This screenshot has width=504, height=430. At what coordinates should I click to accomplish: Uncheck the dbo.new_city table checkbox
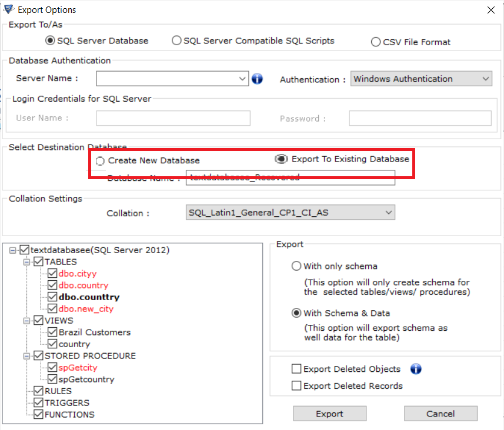52,308
